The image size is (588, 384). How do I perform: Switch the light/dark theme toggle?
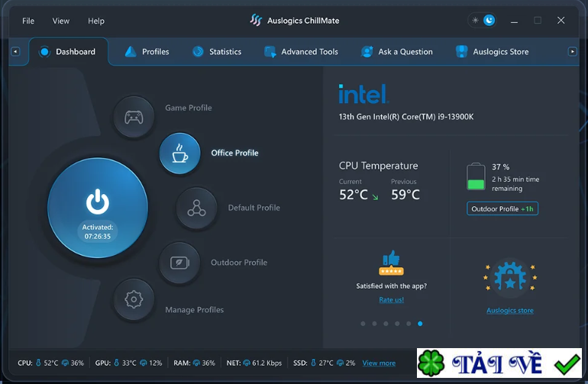point(483,21)
